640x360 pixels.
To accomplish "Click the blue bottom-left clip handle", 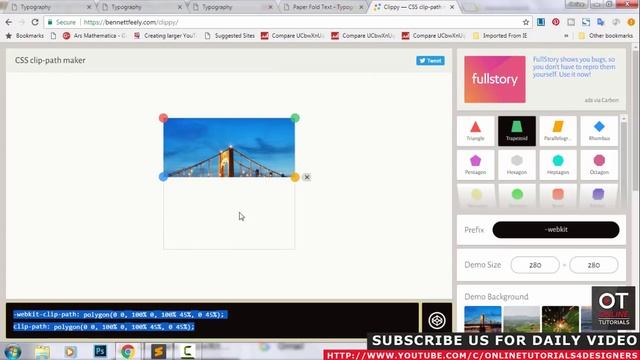I will (163, 177).
